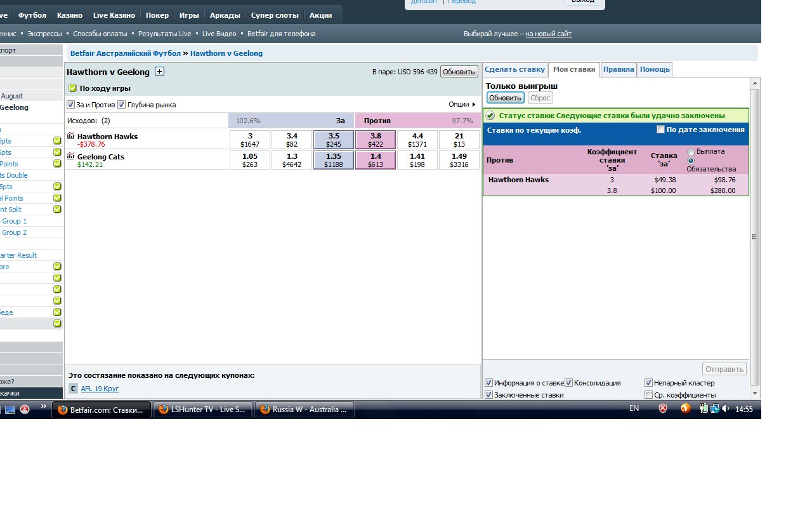Open the Казино top menu item
This screenshot has width=812, height=508.
click(69, 15)
